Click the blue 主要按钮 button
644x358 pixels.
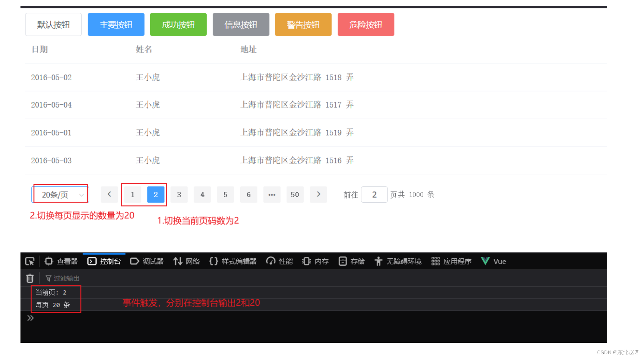click(x=116, y=25)
